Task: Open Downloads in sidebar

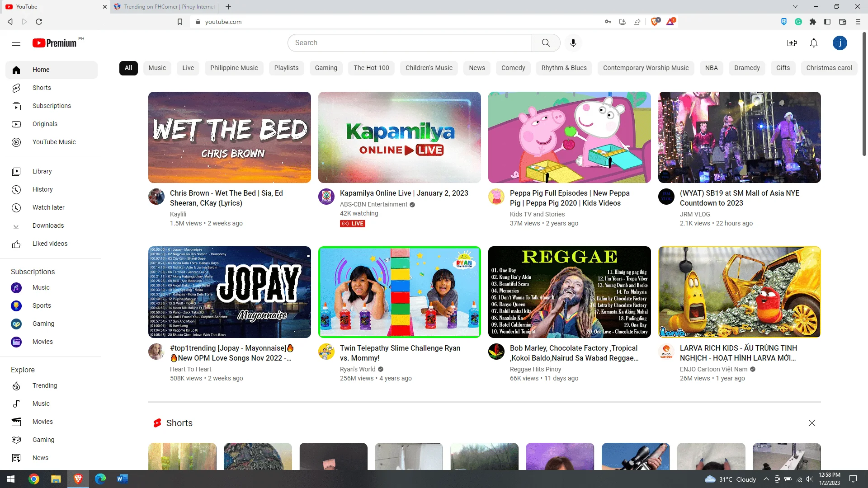Action: [52, 225]
